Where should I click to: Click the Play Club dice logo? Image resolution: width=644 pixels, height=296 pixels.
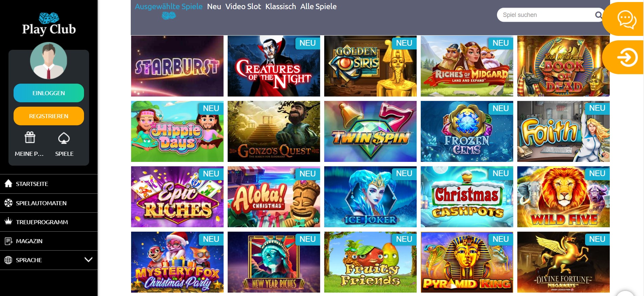tap(49, 24)
